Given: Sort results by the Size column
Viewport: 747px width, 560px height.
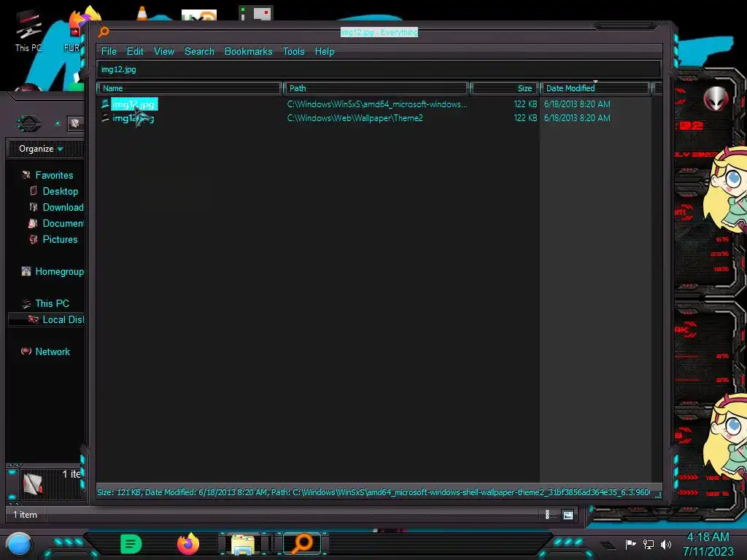Looking at the screenshot, I should coord(504,88).
